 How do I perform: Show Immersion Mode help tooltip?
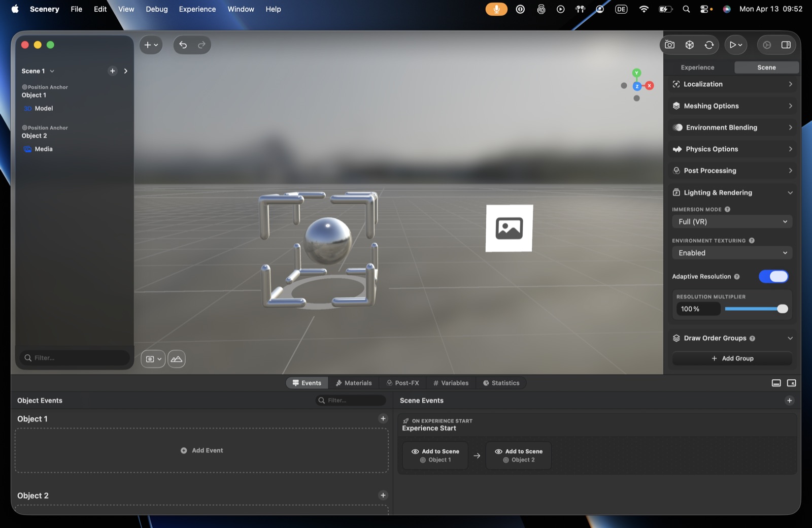727,209
